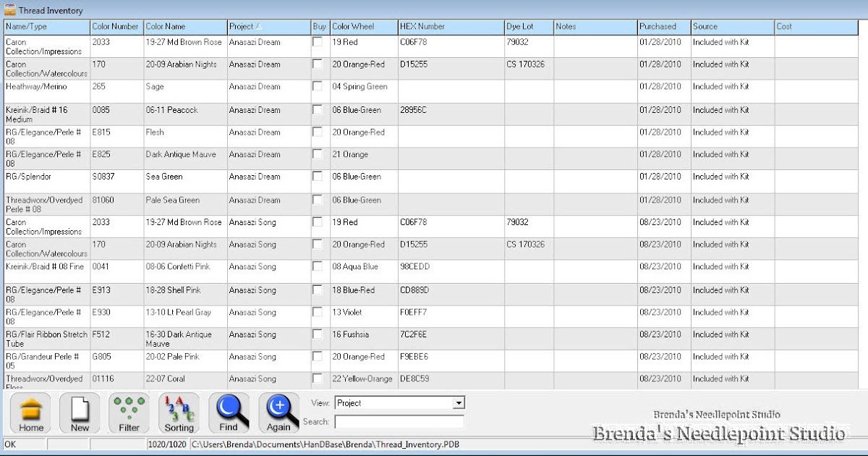
Task: Open the Sorting dialog
Action: click(x=178, y=413)
